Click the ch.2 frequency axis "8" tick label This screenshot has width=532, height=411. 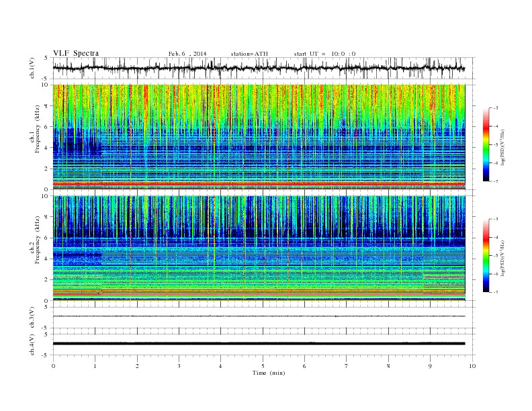(x=46, y=217)
